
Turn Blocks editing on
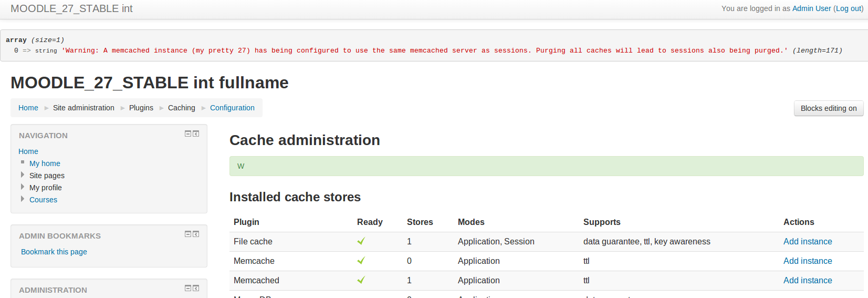829,108
